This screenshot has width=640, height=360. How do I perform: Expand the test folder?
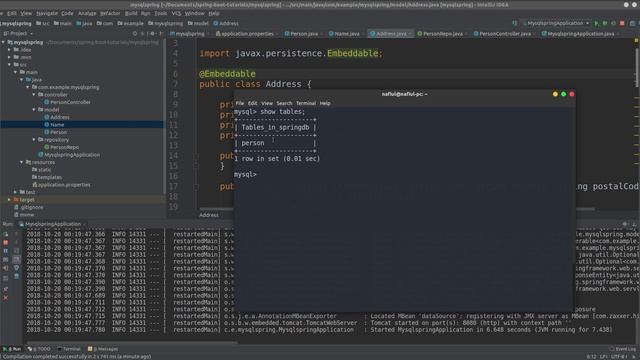(x=16, y=192)
